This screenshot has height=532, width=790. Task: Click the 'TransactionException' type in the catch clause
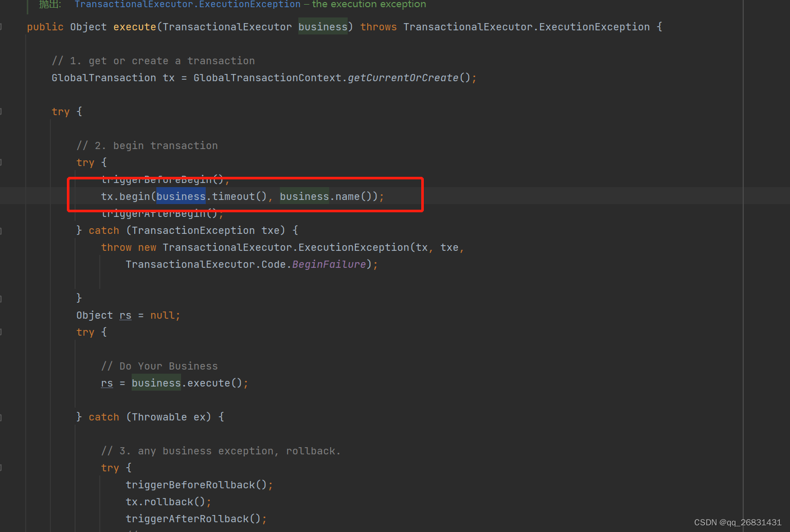193,230
